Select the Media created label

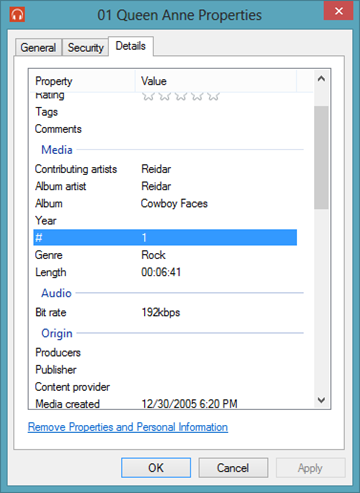[67, 404]
